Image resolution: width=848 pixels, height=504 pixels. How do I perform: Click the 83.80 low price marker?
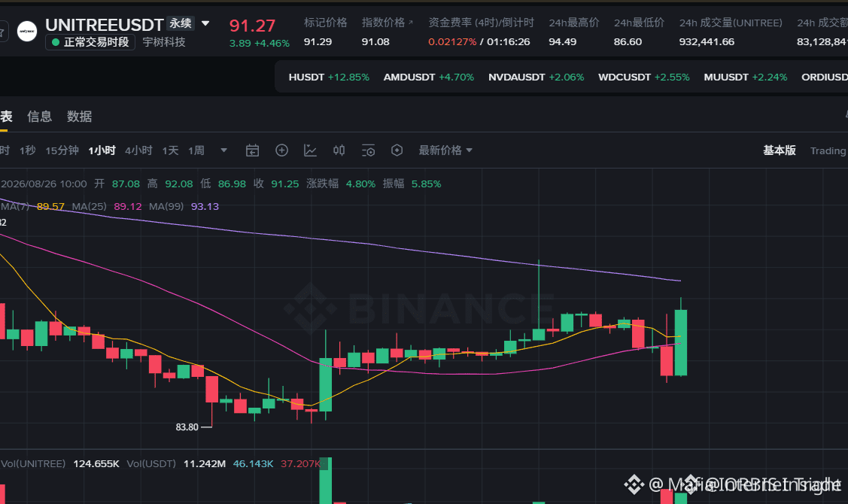click(x=187, y=427)
